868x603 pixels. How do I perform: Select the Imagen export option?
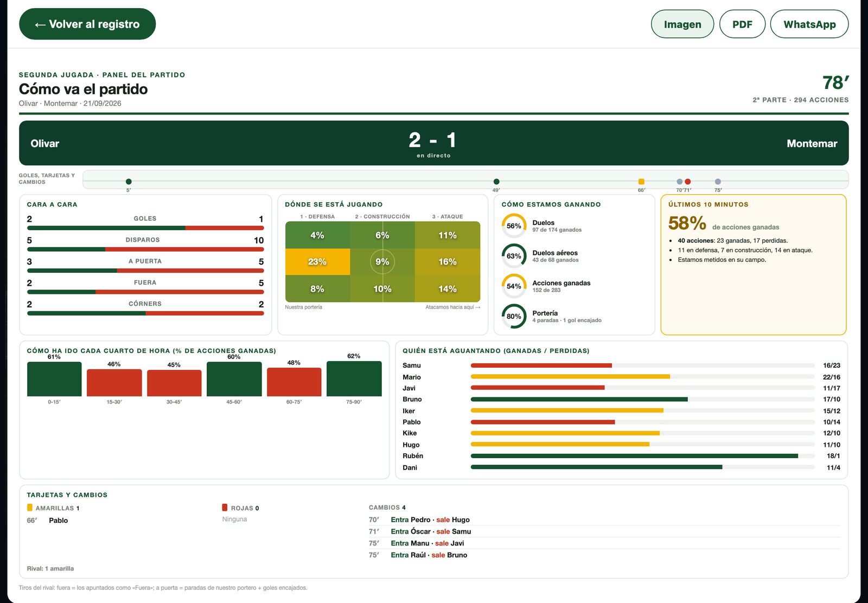(682, 24)
